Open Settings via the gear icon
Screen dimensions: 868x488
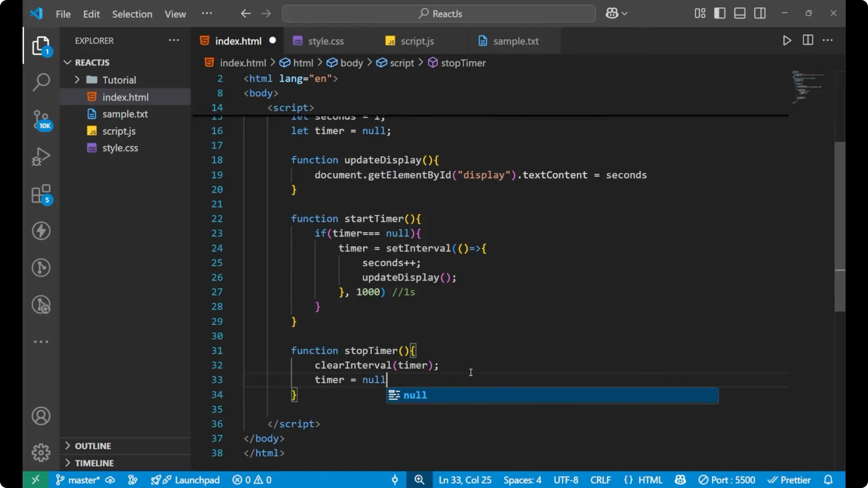coord(41,452)
